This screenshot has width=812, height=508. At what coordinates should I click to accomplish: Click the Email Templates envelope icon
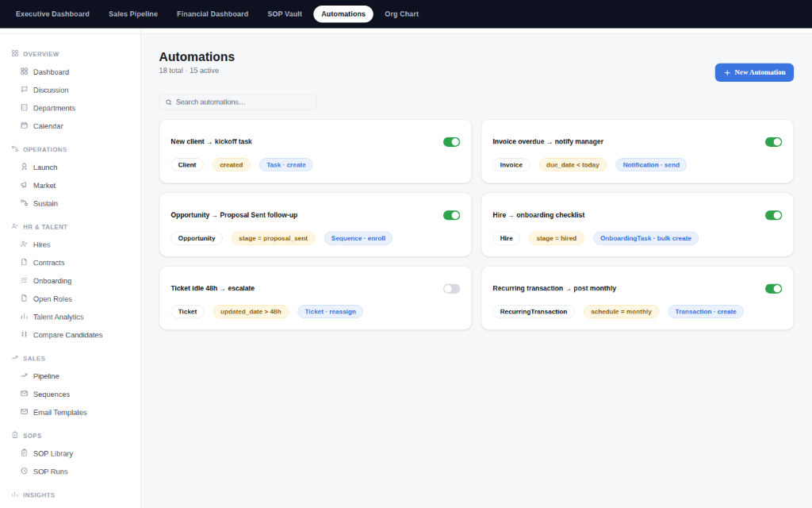(24, 412)
